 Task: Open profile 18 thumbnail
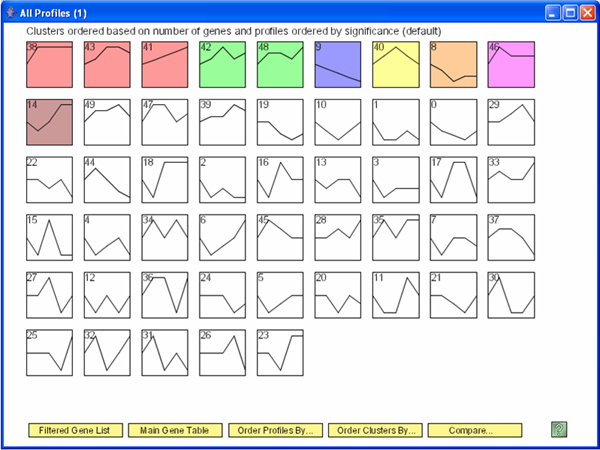[x=164, y=179]
